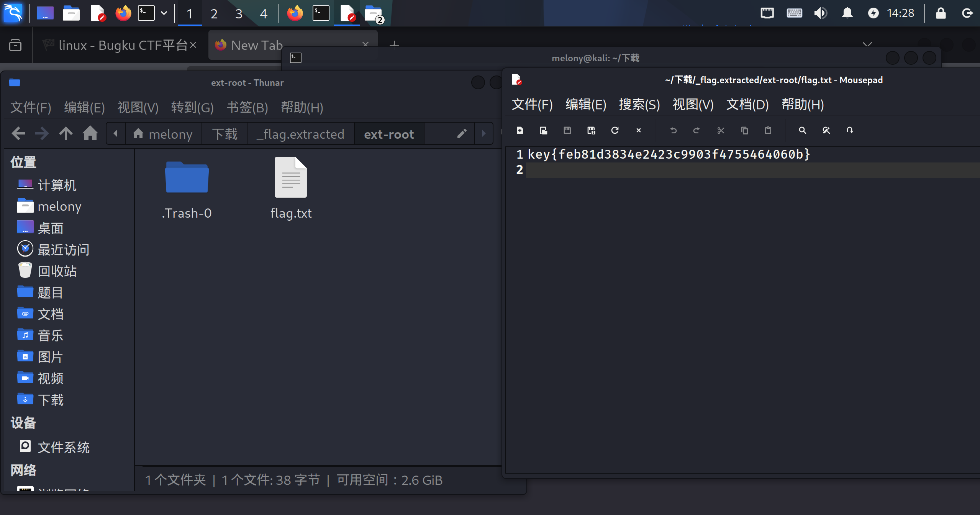This screenshot has width=980, height=515.
Task: Click the _flag.extracted path button
Action: [x=300, y=134]
